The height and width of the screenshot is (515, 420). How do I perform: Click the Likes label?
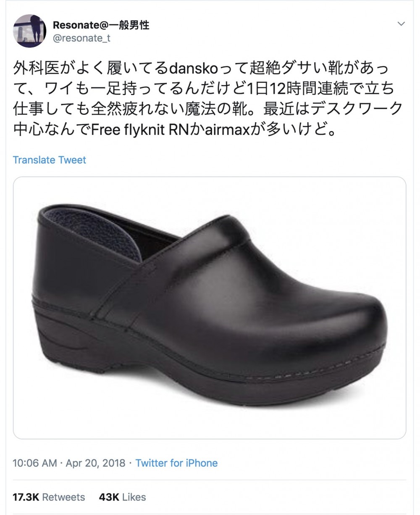pos(134,497)
